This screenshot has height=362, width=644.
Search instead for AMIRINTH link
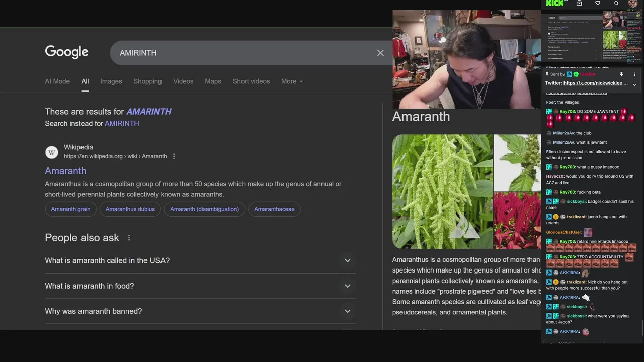coord(122,123)
